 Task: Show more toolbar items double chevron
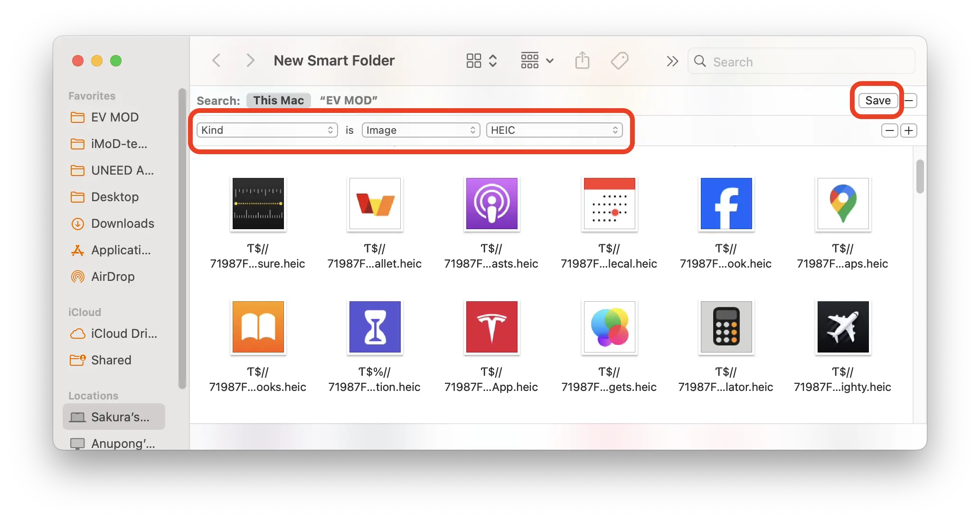click(672, 61)
